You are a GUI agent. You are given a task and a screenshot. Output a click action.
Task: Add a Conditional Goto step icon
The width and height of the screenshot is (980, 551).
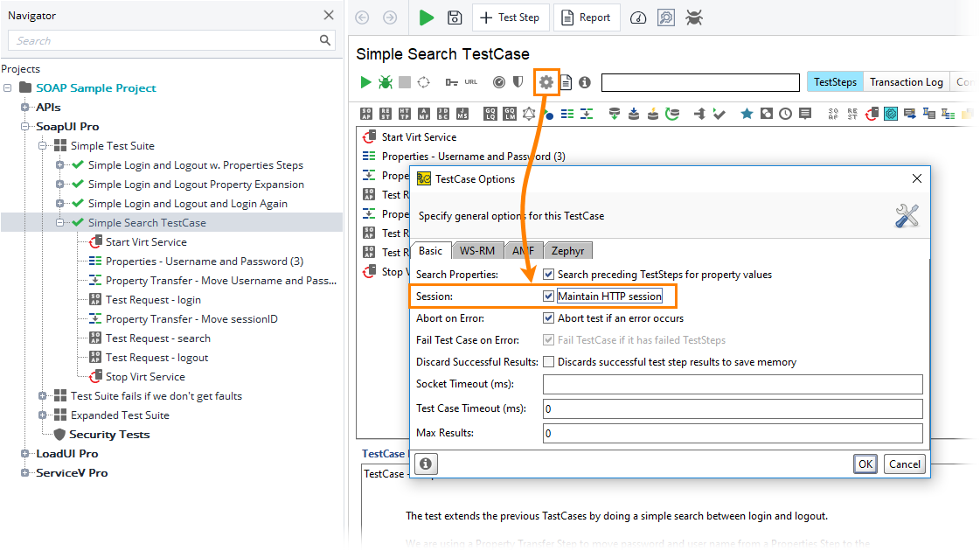click(x=699, y=114)
